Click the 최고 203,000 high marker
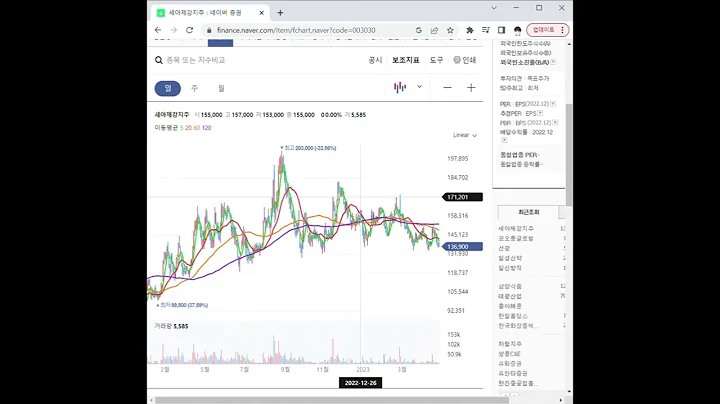The image size is (720, 404). pos(309,148)
